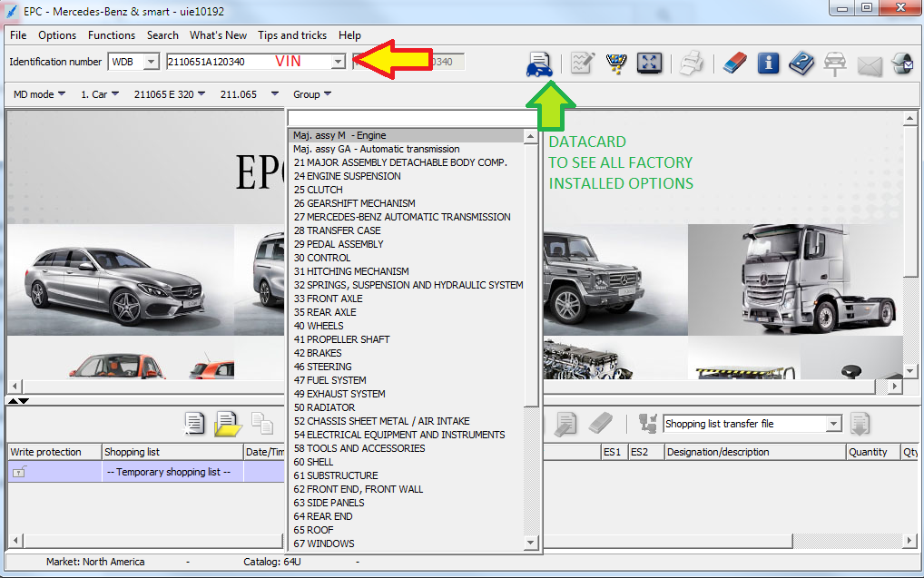Open the blue information icon
This screenshot has width=924, height=578.
(x=768, y=64)
